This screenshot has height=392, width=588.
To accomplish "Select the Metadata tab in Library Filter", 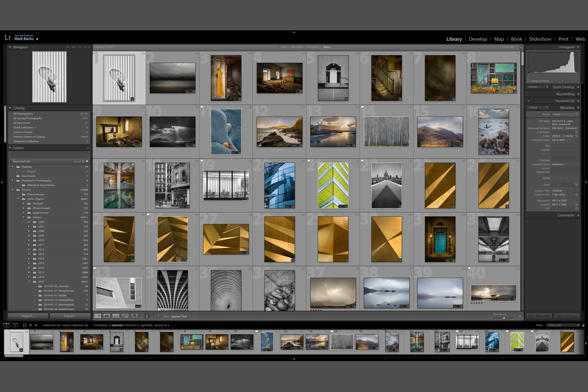I will [312, 47].
